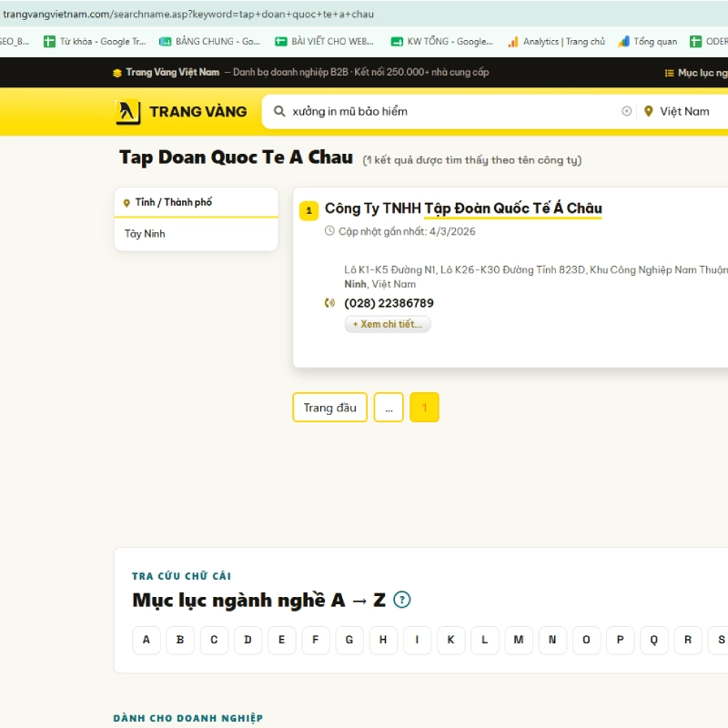728x728 pixels.
Task: Open the ODER bookmark
Action: (709, 42)
